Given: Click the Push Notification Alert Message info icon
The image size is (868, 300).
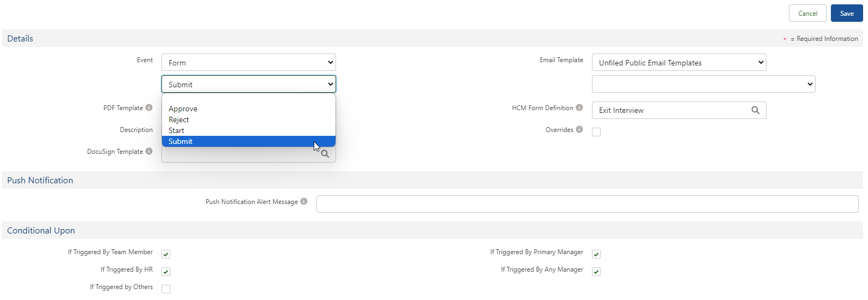Looking at the screenshot, I should [x=304, y=202].
